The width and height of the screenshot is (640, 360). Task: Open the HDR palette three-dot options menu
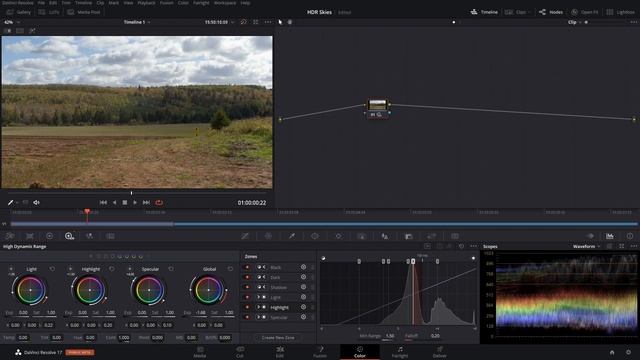[473, 247]
